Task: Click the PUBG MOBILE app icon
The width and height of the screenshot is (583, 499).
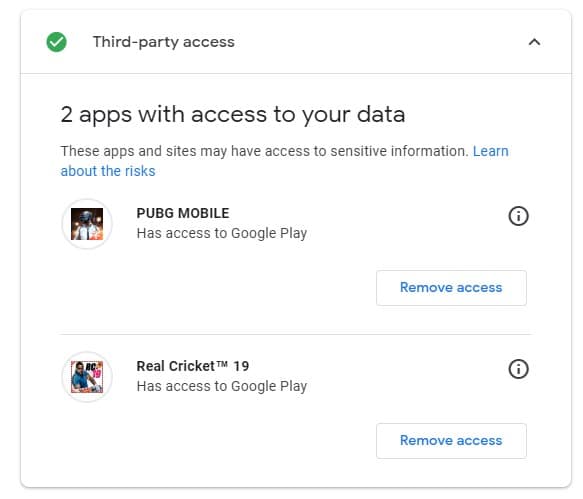Action: 87,224
